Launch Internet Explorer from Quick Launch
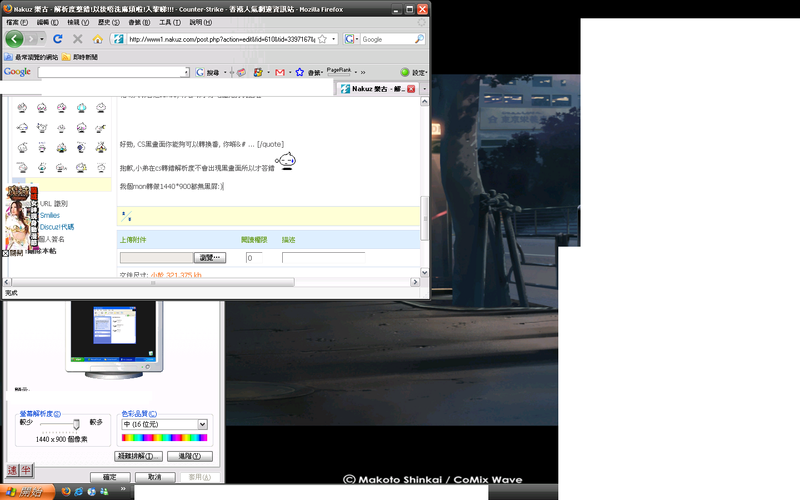The image size is (800, 500). coord(79,492)
